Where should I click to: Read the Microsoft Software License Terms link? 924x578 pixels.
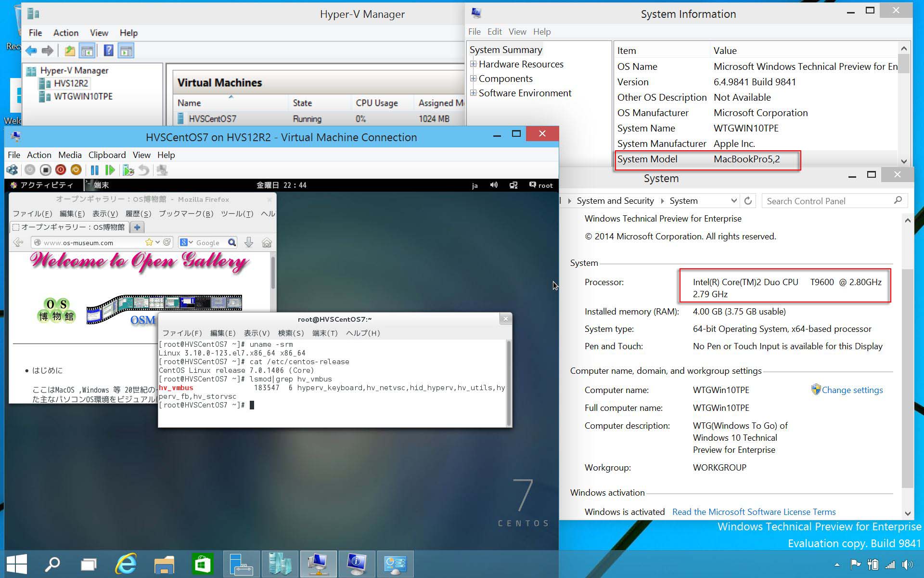click(754, 512)
